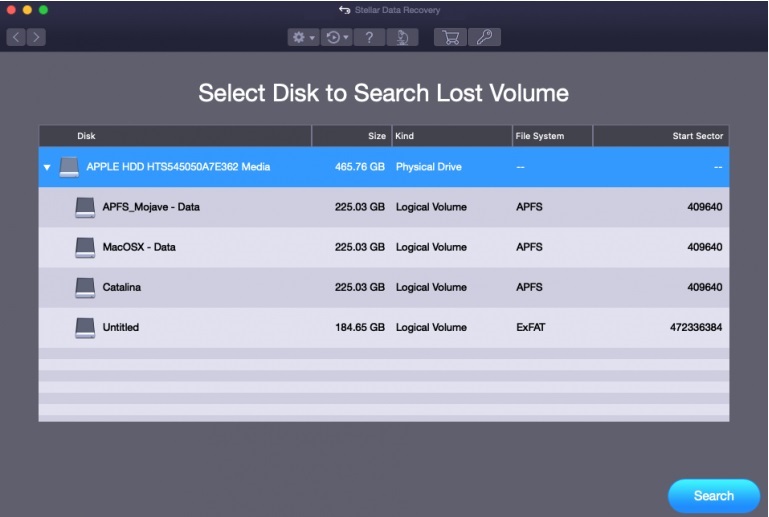Select the MacOSX - Data volume
Screen dimensions: 769x517
coord(384,247)
